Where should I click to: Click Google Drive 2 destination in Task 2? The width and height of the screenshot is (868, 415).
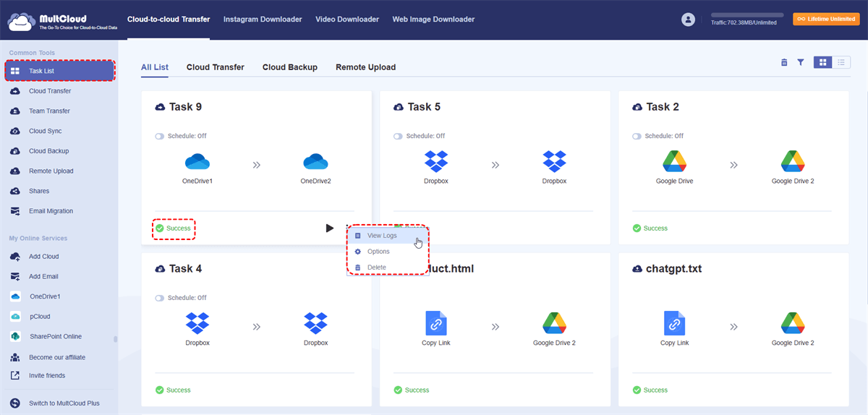point(793,161)
